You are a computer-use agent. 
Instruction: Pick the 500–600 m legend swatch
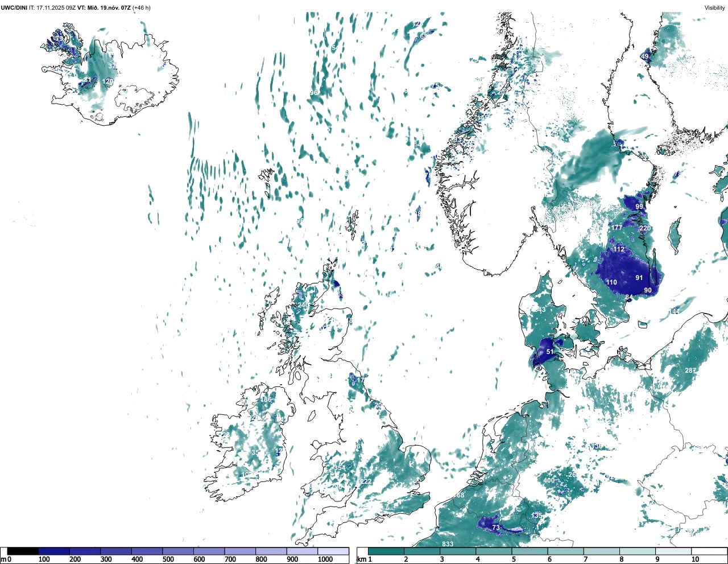pyautogui.click(x=178, y=551)
